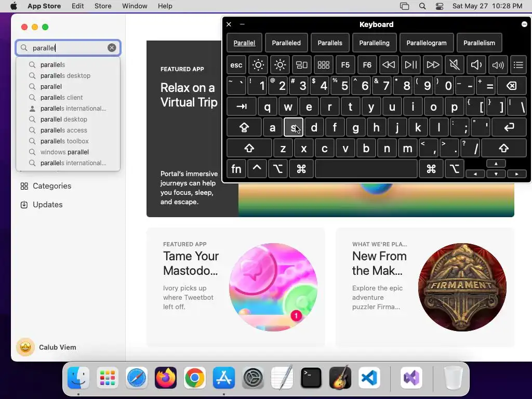Image resolution: width=532 pixels, height=399 pixels.
Task: Click the Launchpad grid key
Action: pos(323,65)
